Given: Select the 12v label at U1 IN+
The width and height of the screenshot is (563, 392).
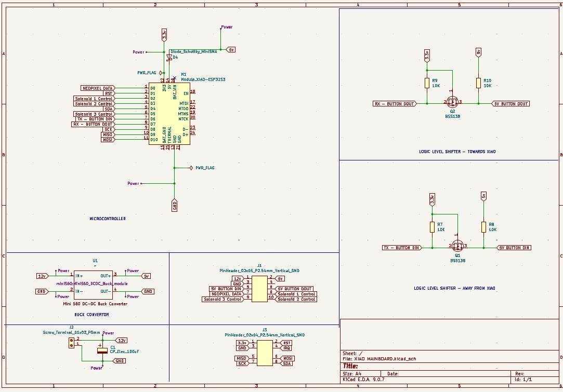Looking at the screenshot, I should [x=43, y=276].
